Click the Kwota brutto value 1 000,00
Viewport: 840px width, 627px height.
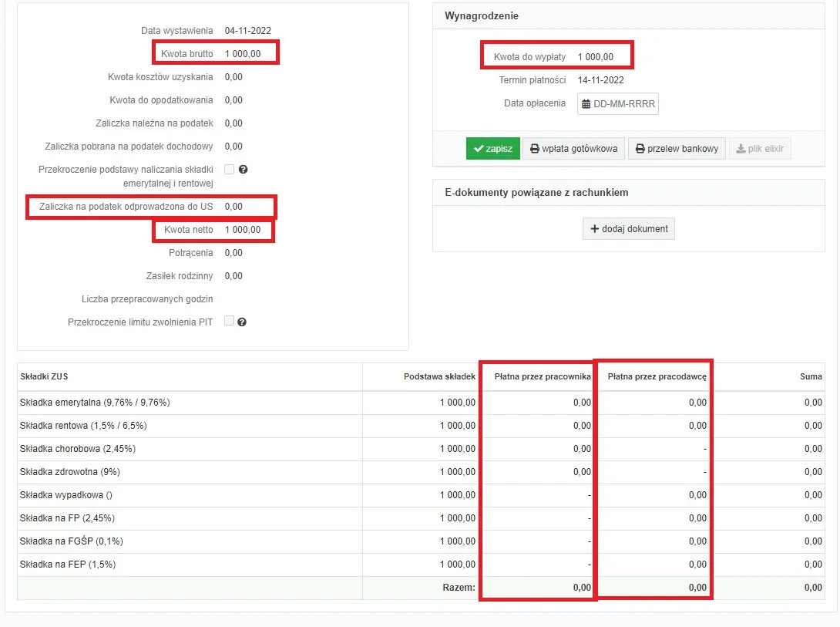(x=243, y=54)
